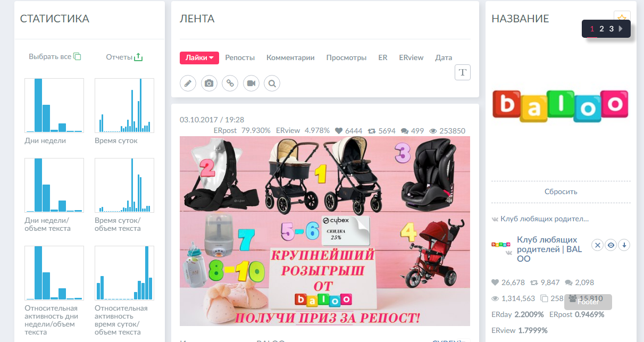The height and width of the screenshot is (342, 644).
Task: Open Отчеты export reports
Action: pyautogui.click(x=124, y=56)
